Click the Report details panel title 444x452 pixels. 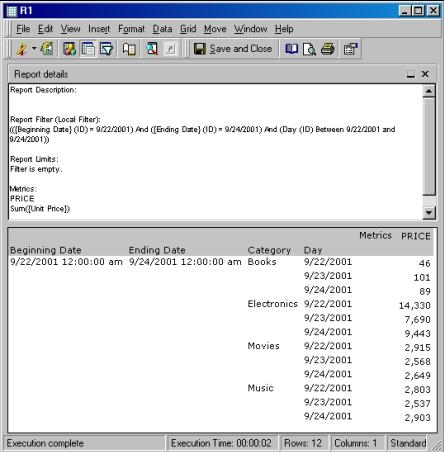pos(41,74)
